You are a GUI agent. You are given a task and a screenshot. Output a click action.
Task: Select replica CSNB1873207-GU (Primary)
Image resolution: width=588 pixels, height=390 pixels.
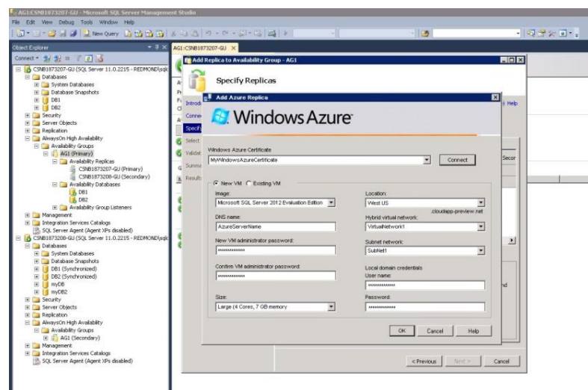coord(111,169)
